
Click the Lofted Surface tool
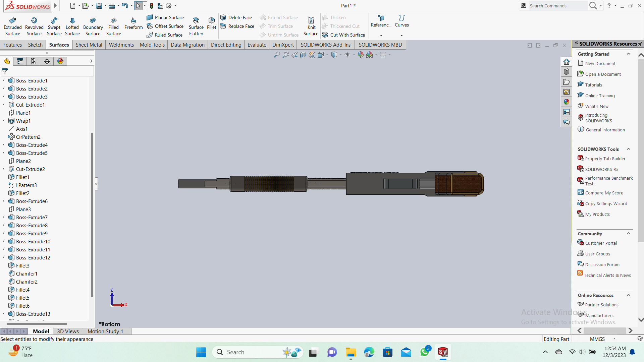click(x=72, y=26)
